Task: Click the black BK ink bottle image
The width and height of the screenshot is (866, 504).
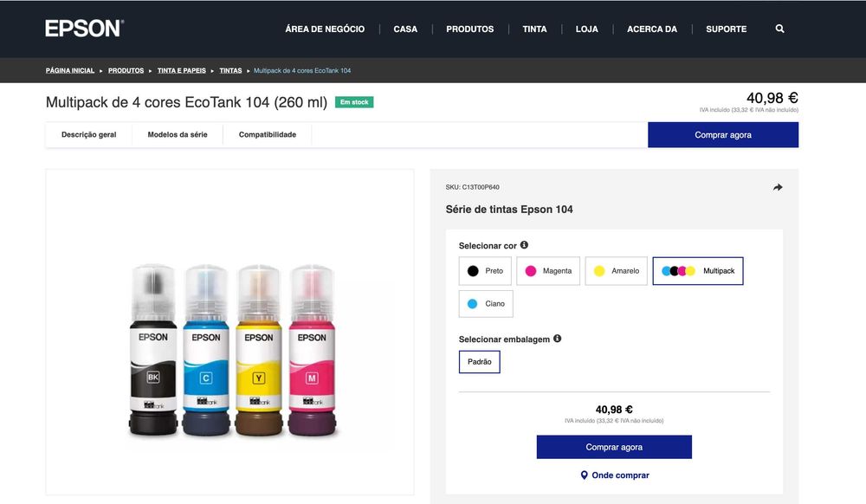Action: pos(153,350)
